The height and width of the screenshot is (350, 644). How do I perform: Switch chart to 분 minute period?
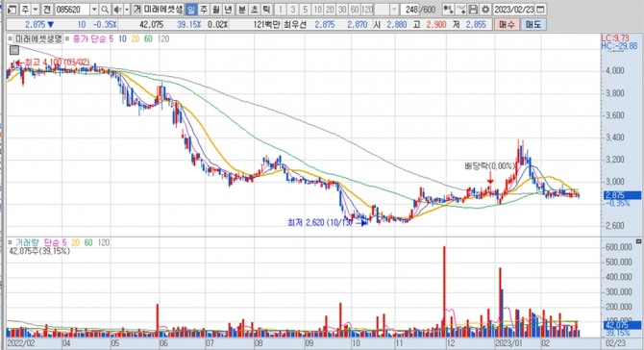(241, 9)
